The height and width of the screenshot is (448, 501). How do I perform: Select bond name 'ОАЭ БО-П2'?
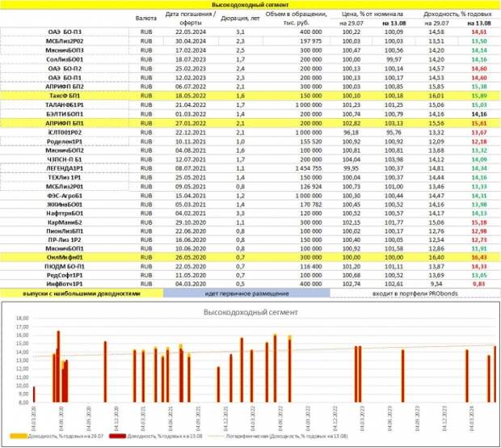[x=65, y=69]
